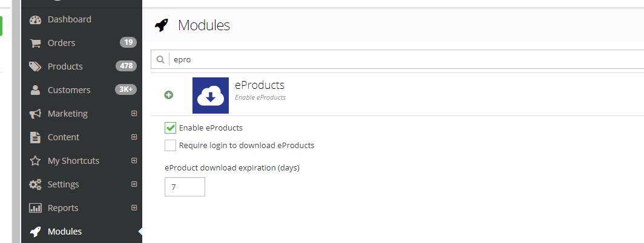Click the eProducts module title
The width and height of the screenshot is (644, 243).
[x=259, y=85]
